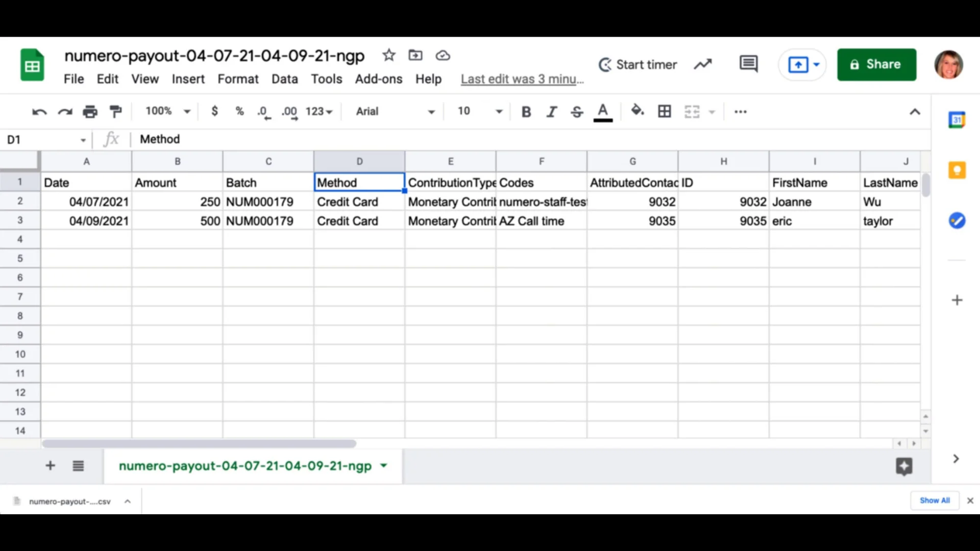
Task: Click the Merge cells icon
Action: coord(692,111)
